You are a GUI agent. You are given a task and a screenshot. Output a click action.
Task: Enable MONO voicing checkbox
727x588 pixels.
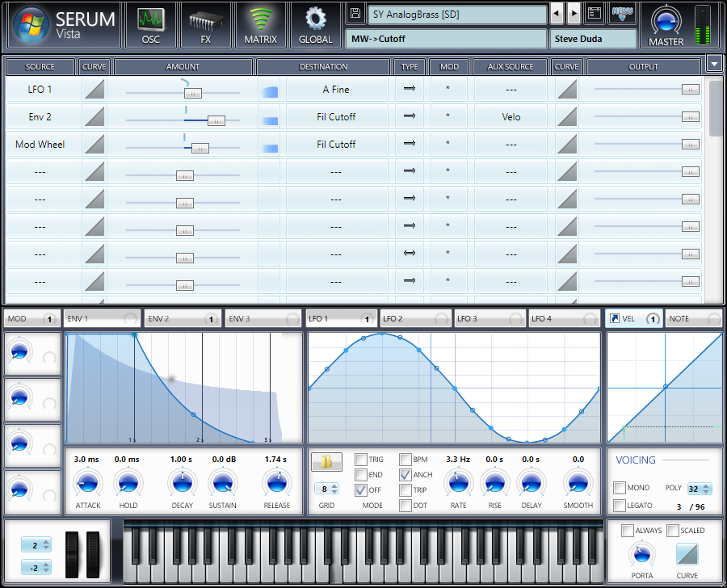tap(620, 487)
